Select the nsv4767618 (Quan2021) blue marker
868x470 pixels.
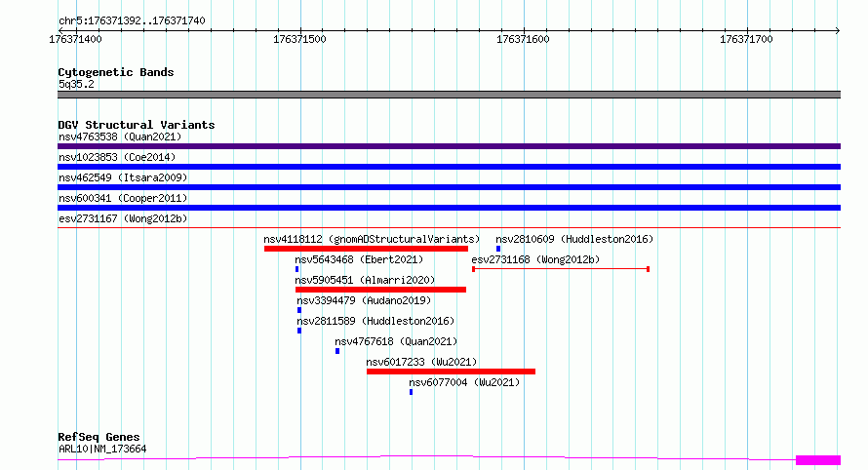337,351
